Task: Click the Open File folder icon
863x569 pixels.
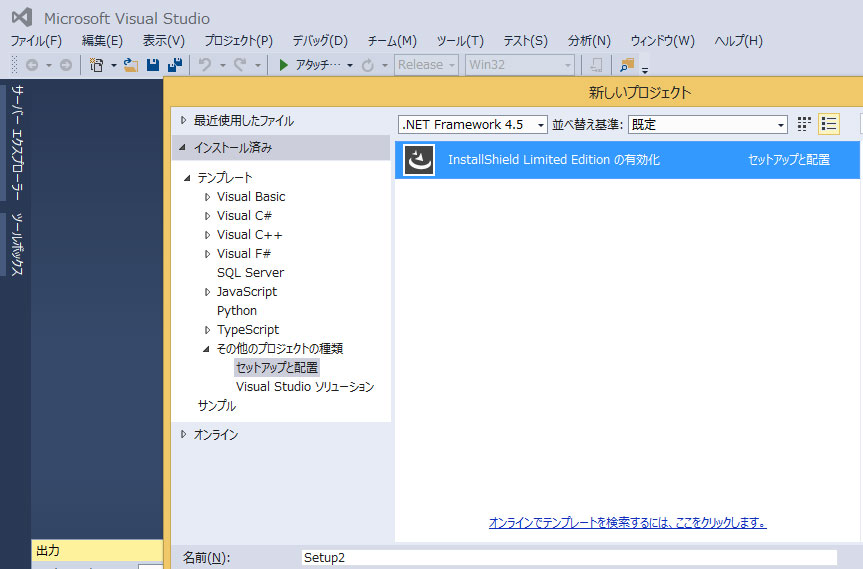Action: click(x=130, y=65)
